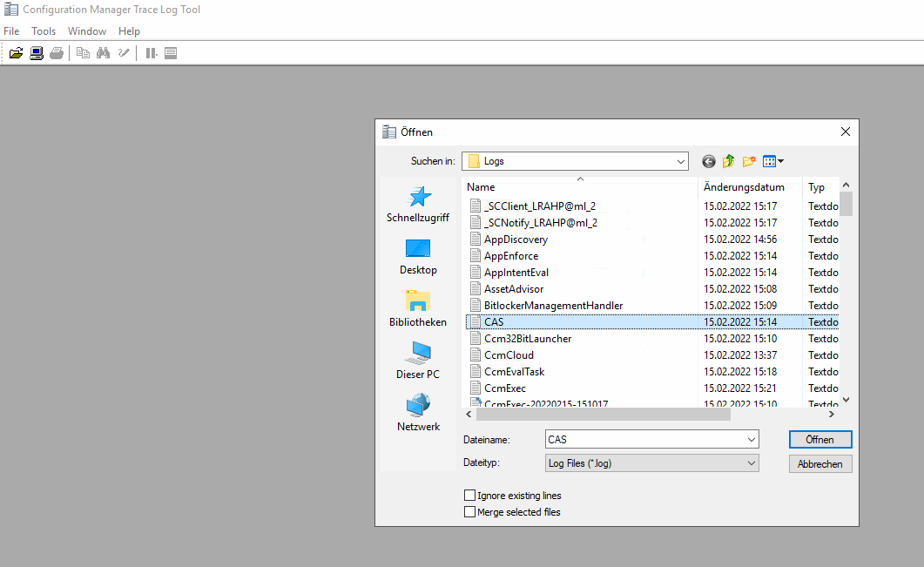Viewport: 924px width, 567px height.
Task: Select Netzwerk in the places bar
Action: 418,413
